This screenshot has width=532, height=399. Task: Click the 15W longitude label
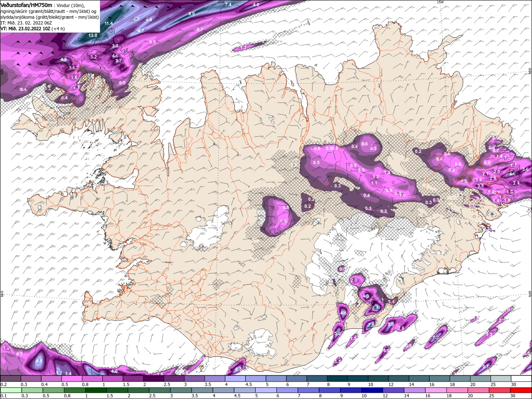440,2
